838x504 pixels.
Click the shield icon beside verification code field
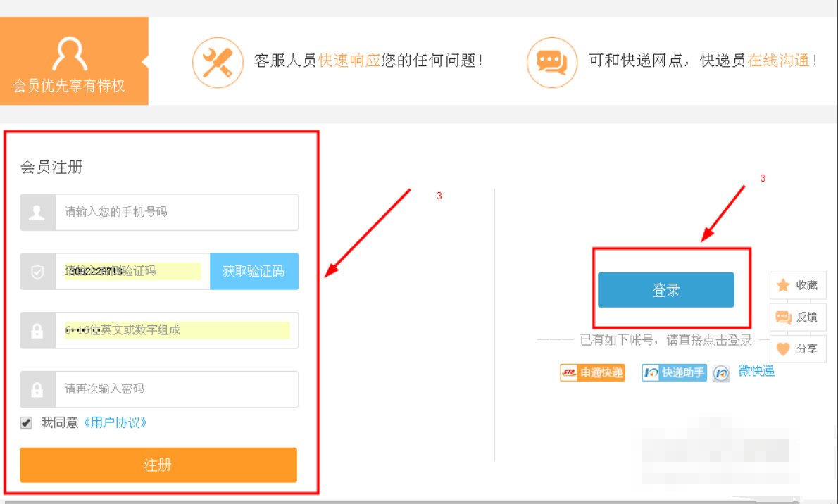(37, 271)
